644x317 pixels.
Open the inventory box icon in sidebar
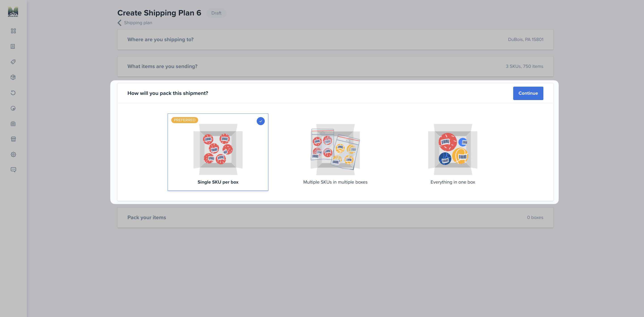[x=13, y=77]
